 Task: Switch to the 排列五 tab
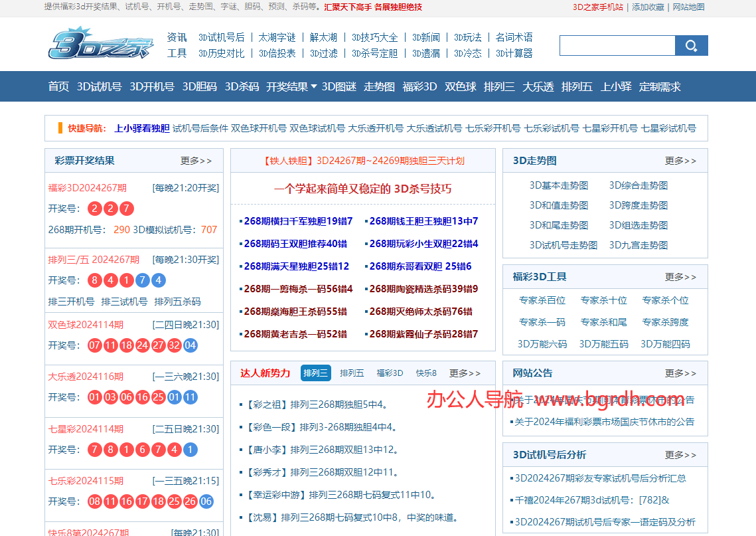click(352, 373)
